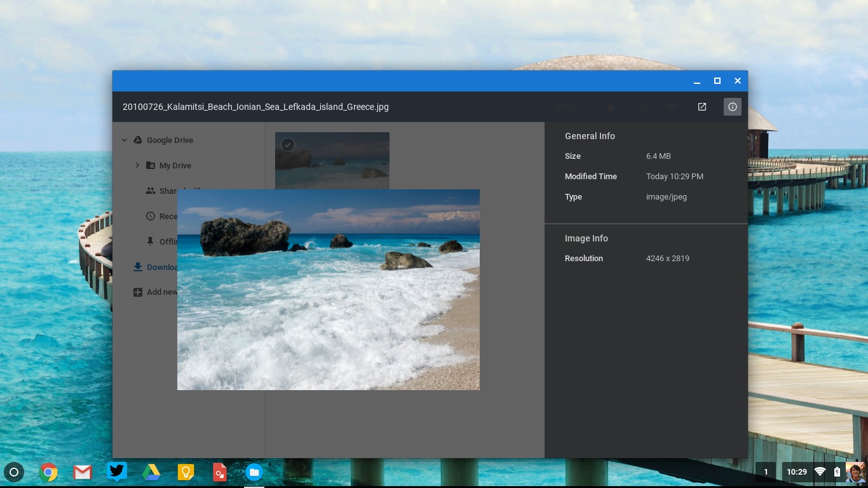The image size is (868, 488).
Task: Click the Add new plus icon
Action: pyautogui.click(x=138, y=292)
